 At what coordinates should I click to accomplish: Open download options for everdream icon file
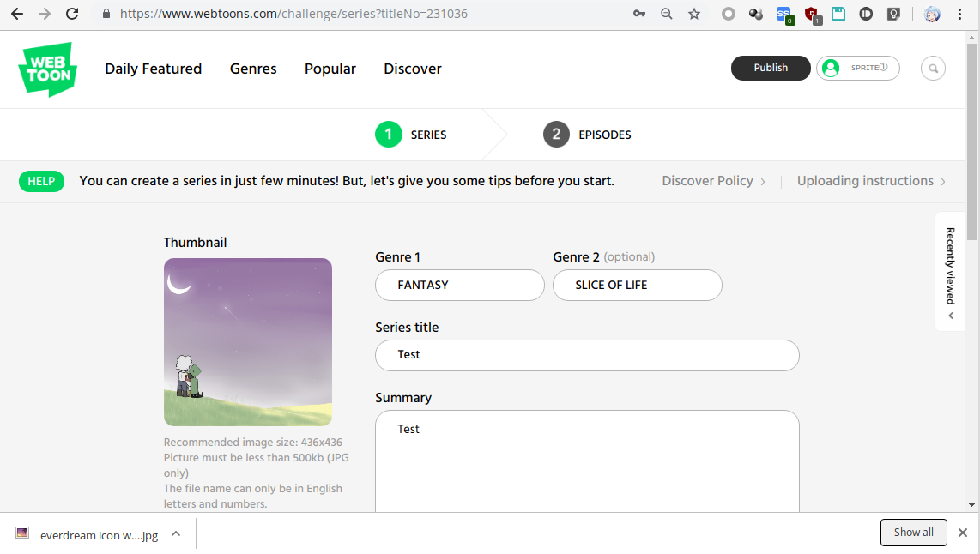[x=176, y=533]
